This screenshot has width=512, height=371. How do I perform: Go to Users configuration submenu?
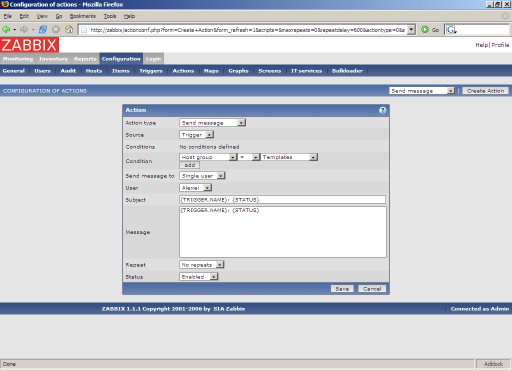tap(42, 71)
